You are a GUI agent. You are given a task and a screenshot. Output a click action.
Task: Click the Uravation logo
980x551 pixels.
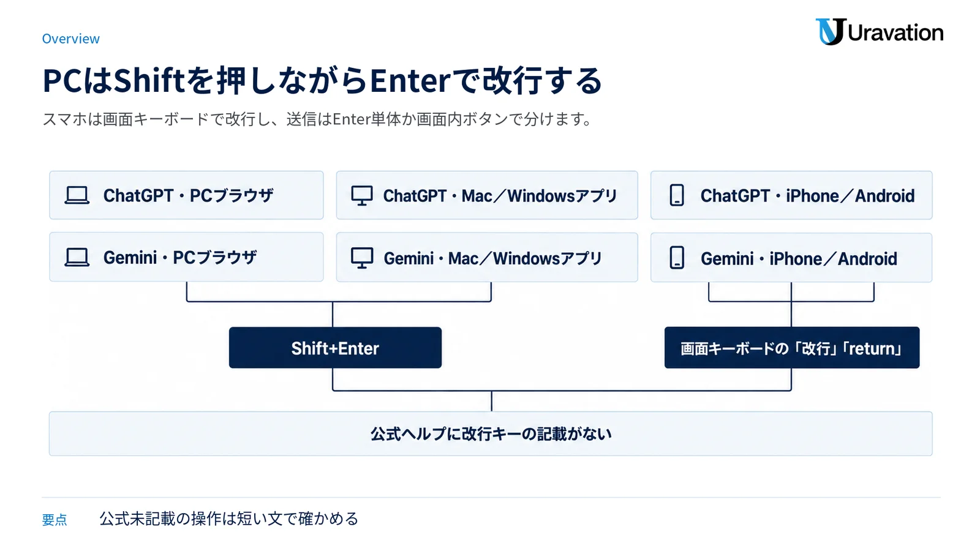coord(880,32)
